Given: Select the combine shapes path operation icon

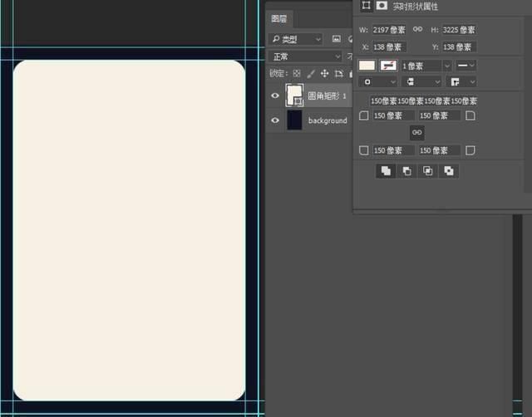Looking at the screenshot, I should pyautogui.click(x=386, y=171).
